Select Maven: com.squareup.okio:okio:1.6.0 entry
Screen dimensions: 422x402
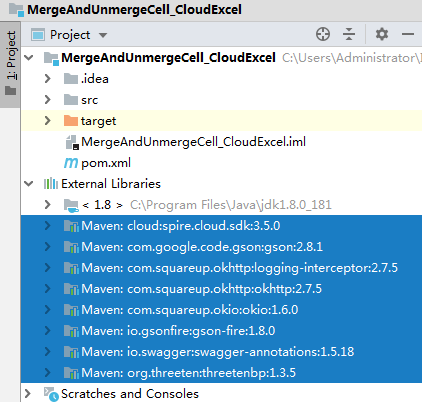pyautogui.click(x=190, y=310)
